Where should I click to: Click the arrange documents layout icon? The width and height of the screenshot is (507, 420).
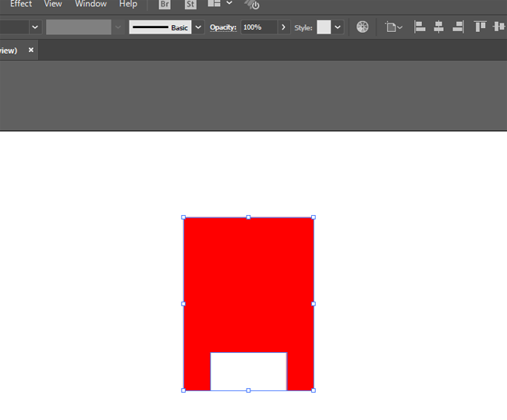[x=214, y=4]
